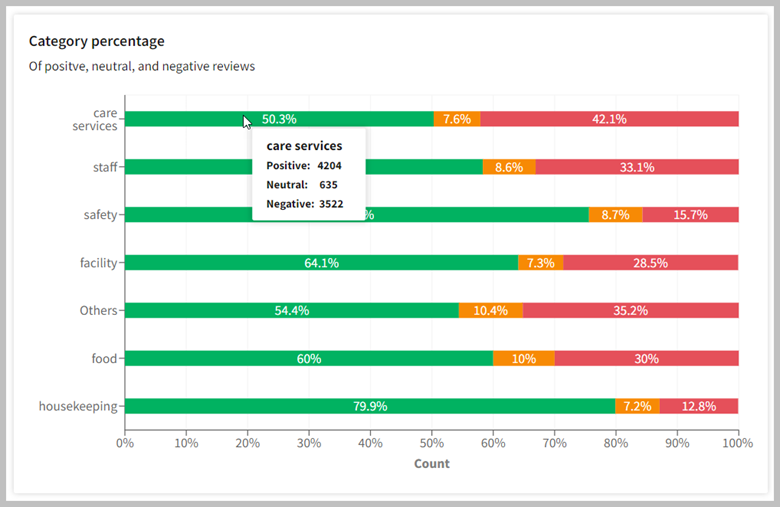Click the Others neutral 10.4% segment
This screenshot has height=507, width=780.
click(490, 311)
